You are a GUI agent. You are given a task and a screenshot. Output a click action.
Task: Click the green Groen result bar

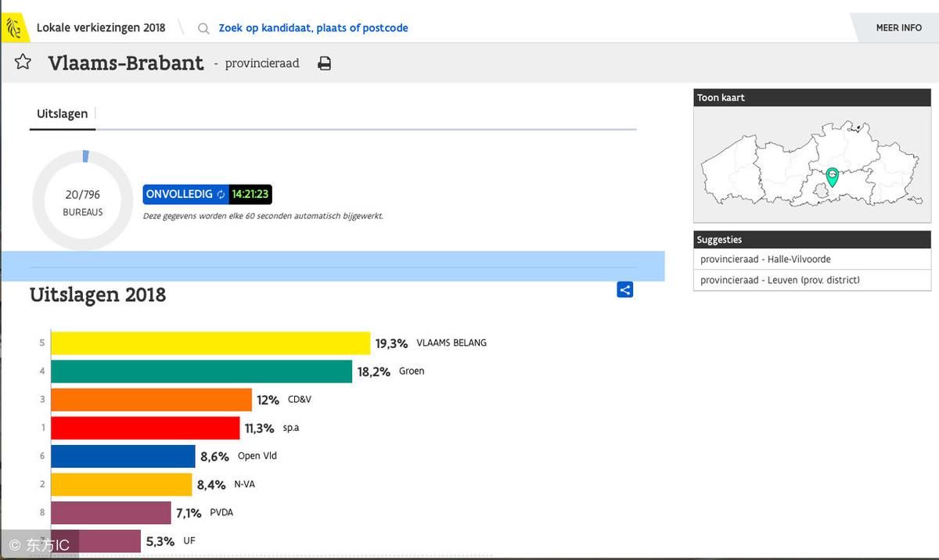(202, 372)
